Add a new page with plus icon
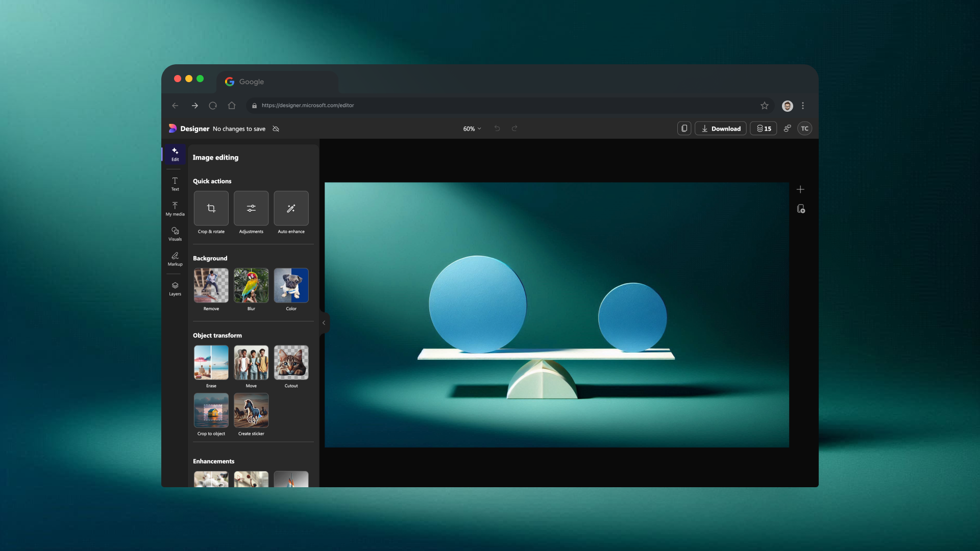The height and width of the screenshot is (551, 980). (800, 189)
